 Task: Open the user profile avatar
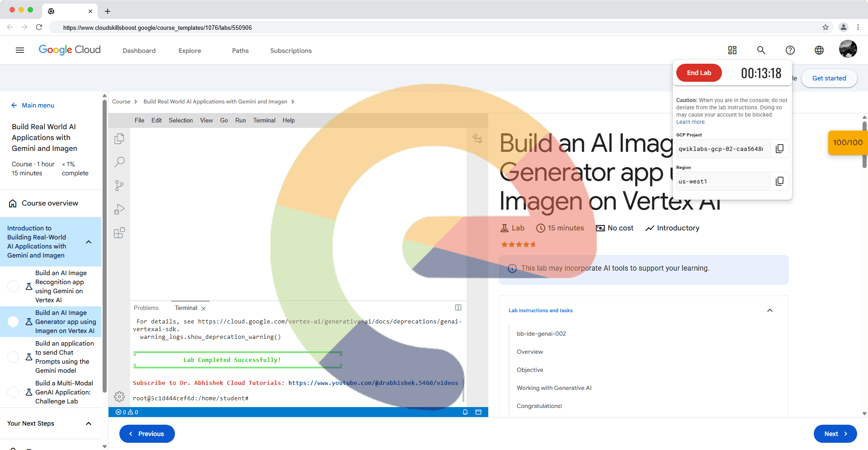pos(848,49)
